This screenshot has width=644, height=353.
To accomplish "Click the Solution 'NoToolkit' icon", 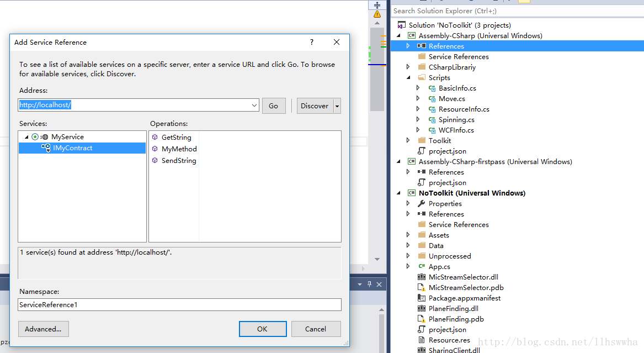I will coord(401,25).
